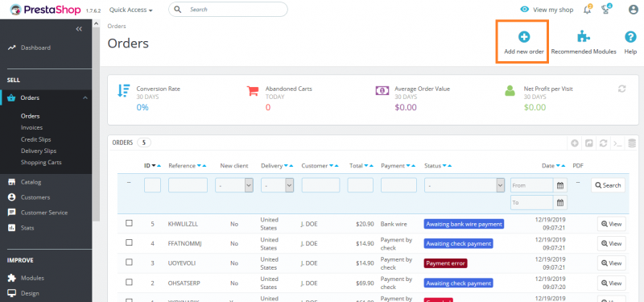Click the Conversion Rate KPI icon
The image size is (644, 302).
[124, 90]
